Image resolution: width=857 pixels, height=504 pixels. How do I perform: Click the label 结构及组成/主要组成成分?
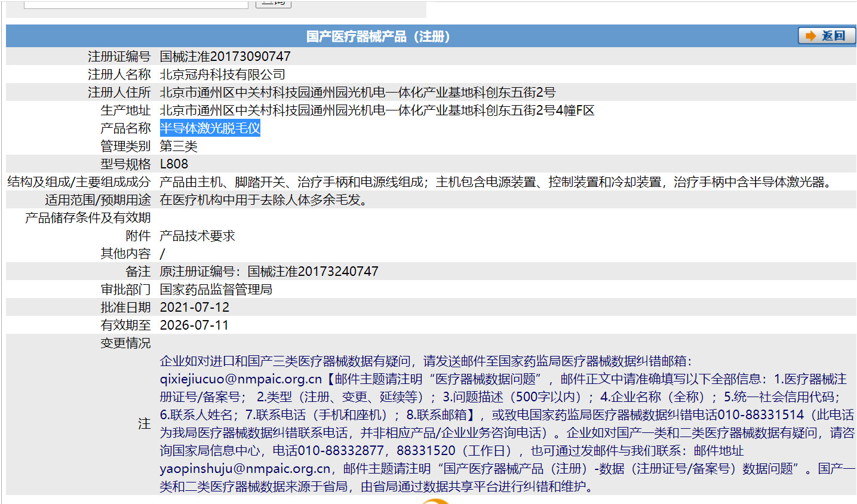coord(79,182)
